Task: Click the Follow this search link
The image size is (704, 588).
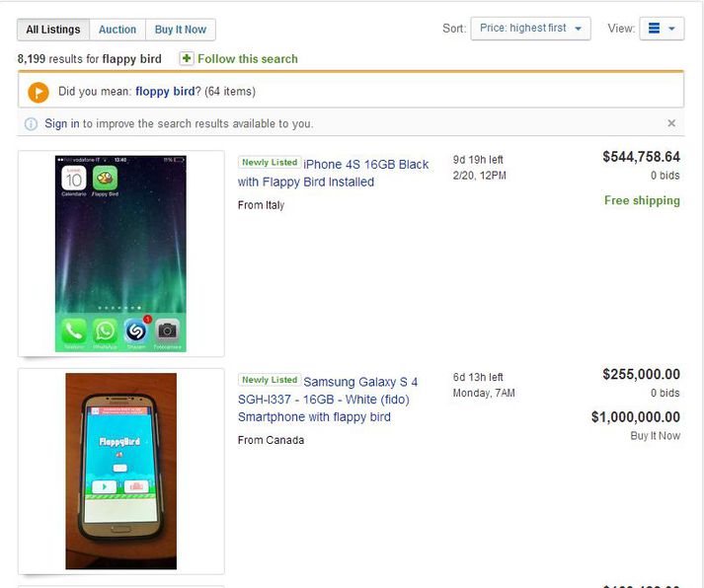Action: (248, 59)
